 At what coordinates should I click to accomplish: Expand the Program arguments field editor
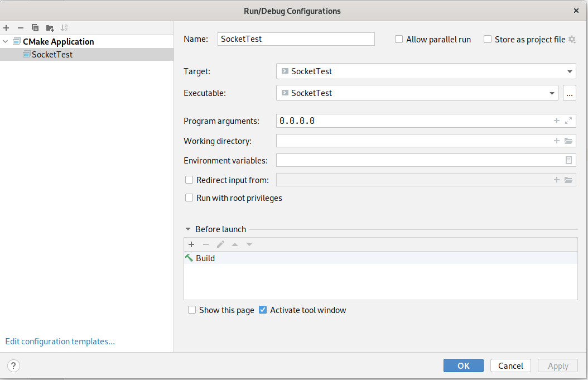[x=568, y=121]
